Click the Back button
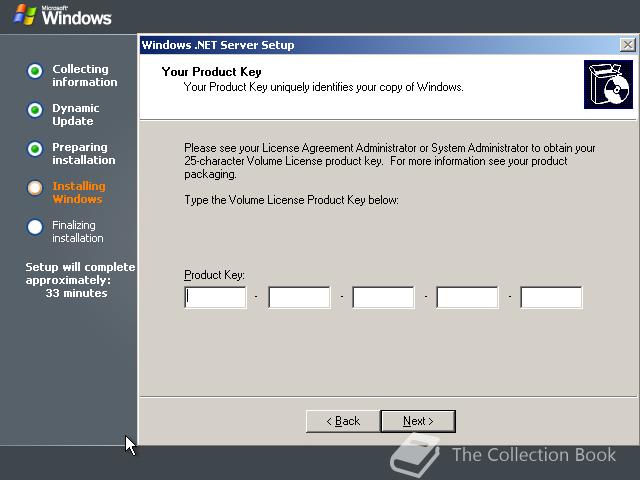The image size is (640, 480). coord(343,421)
